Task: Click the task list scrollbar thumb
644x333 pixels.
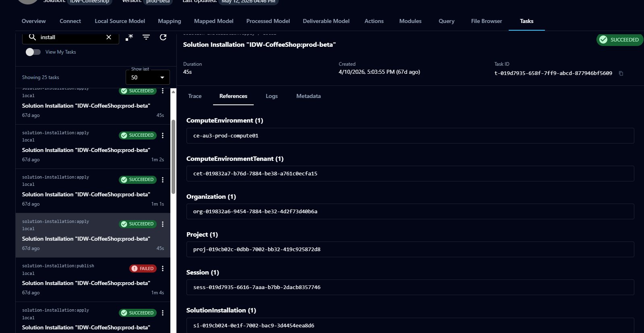Action: 174,156
